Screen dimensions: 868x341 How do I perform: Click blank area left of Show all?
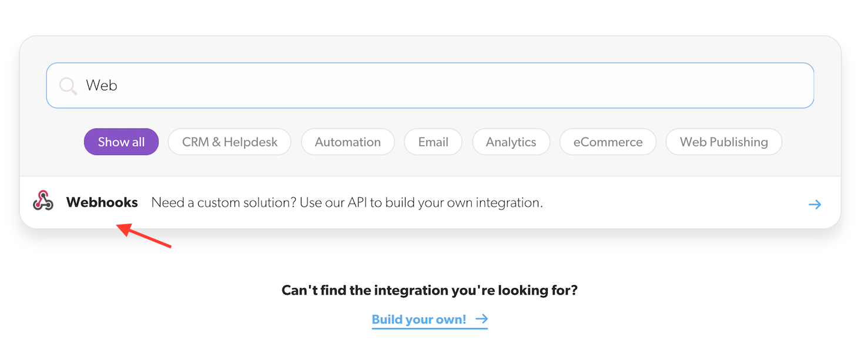[53, 142]
